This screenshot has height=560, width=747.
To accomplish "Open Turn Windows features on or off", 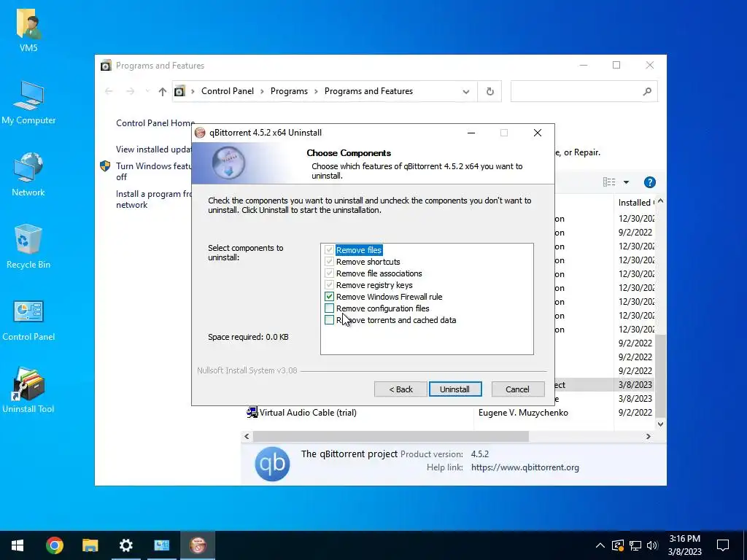I will [153, 171].
